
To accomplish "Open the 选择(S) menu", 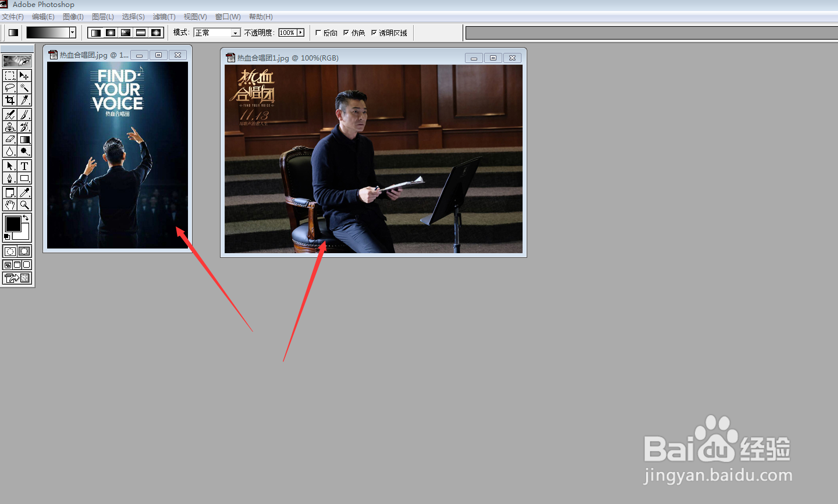I will pyautogui.click(x=133, y=17).
